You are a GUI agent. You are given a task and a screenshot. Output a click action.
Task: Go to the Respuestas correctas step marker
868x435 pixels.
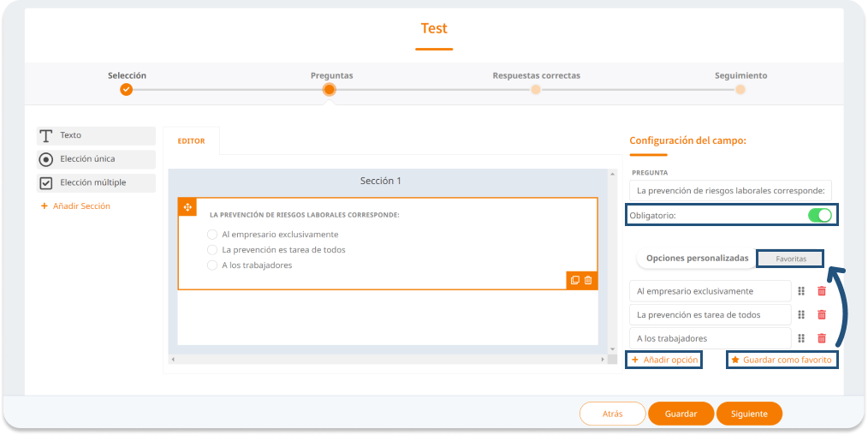[536, 89]
